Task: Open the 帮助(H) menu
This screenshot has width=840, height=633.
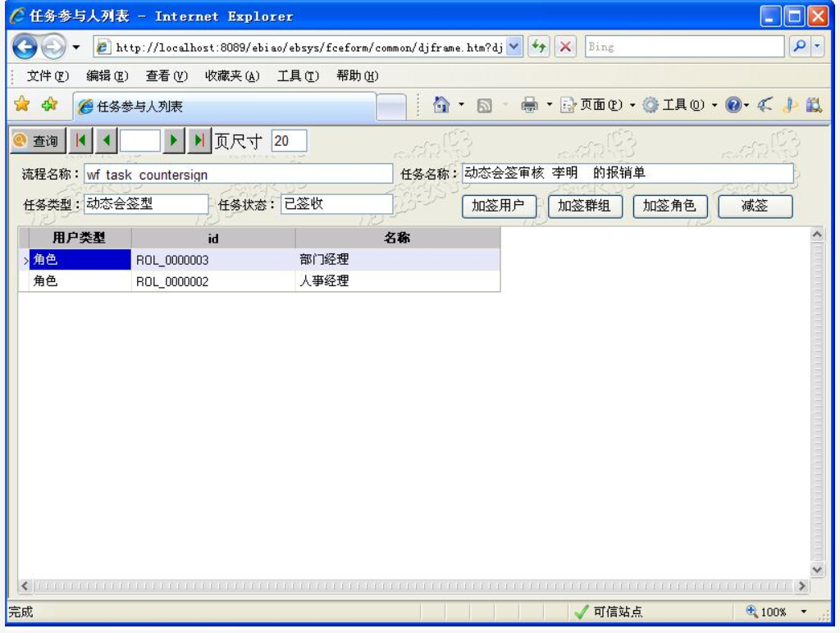Action: coord(357,76)
